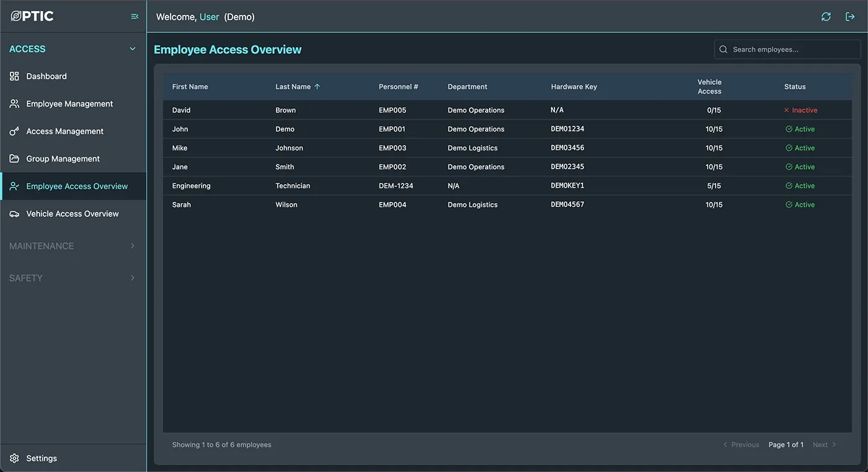Click personnel number EMP002
This screenshot has height=472, width=868.
(x=392, y=167)
